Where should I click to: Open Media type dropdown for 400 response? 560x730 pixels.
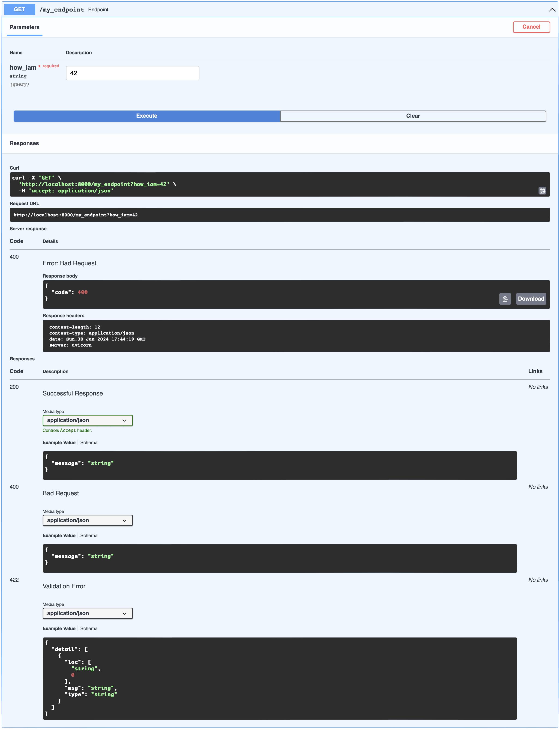[x=88, y=521]
